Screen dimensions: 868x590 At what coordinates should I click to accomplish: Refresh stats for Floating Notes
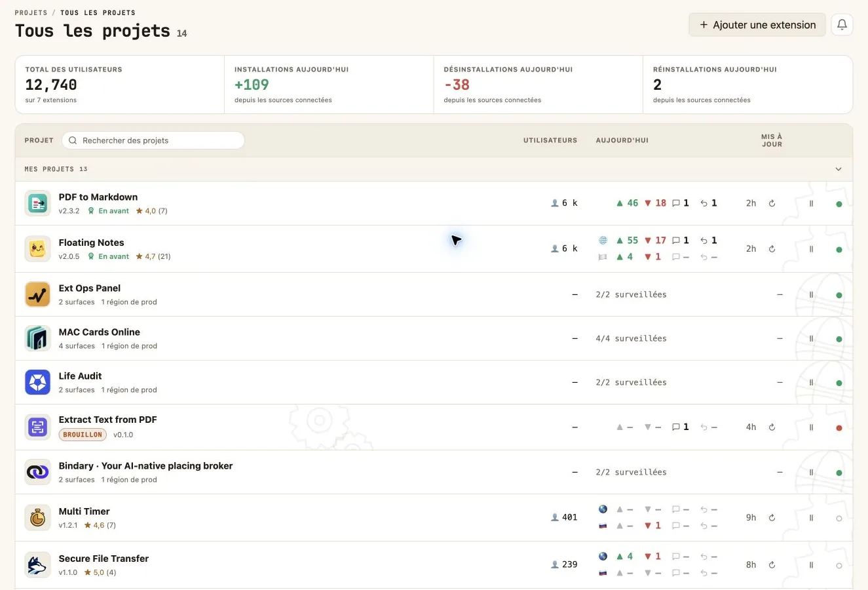coord(772,249)
